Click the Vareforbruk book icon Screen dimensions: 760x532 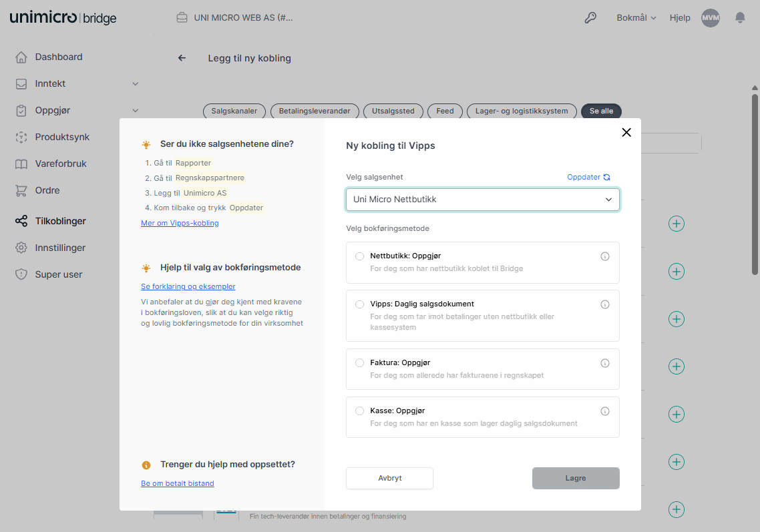(21, 164)
